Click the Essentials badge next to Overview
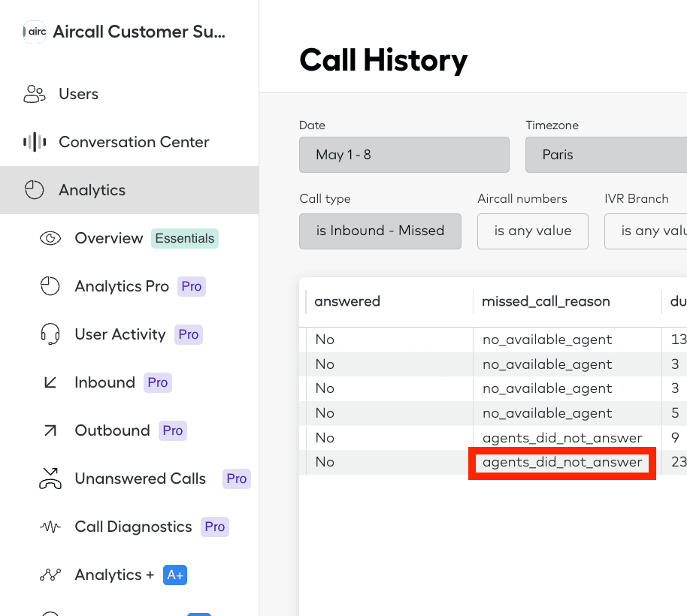 click(185, 238)
